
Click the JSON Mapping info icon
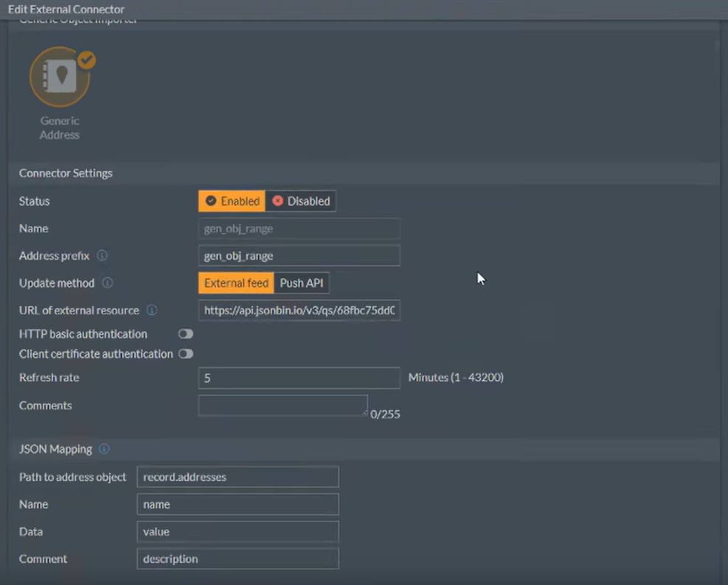click(x=104, y=449)
